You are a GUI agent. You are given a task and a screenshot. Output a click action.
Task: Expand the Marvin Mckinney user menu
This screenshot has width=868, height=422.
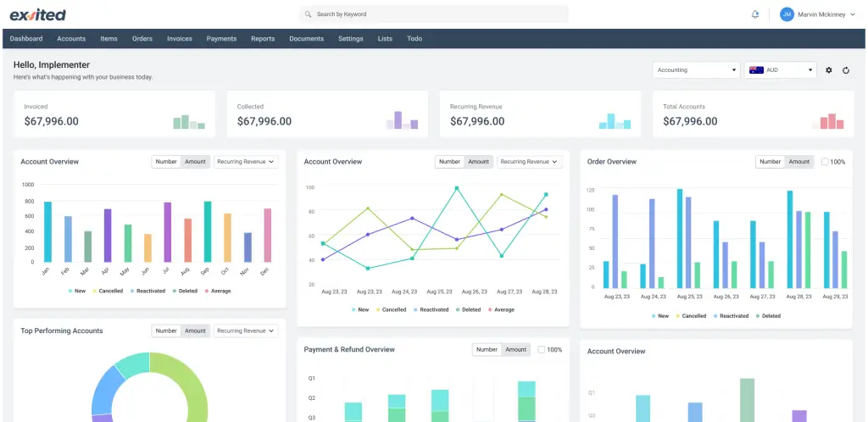[852, 14]
